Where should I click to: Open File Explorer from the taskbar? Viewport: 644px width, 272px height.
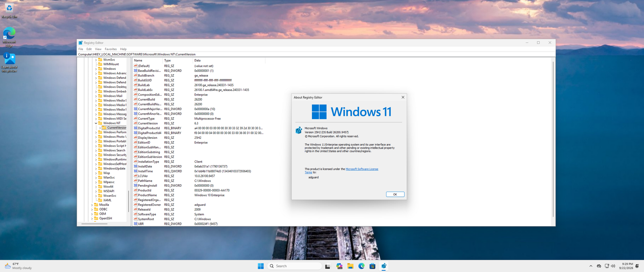click(x=350, y=266)
